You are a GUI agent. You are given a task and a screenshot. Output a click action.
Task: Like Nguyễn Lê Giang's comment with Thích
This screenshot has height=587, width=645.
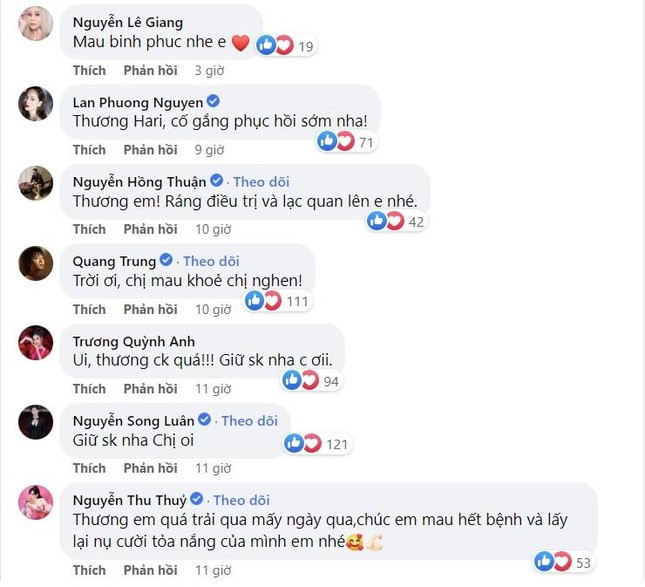[89, 71]
